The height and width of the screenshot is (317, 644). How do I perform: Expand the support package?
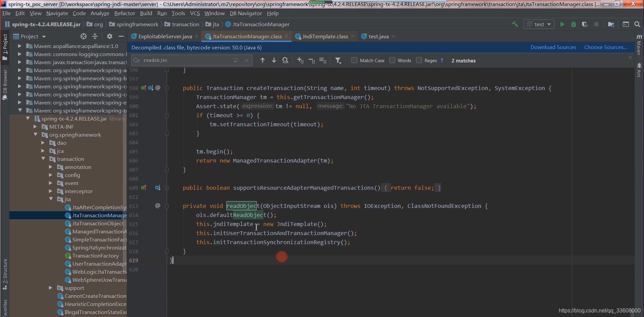click(51, 288)
